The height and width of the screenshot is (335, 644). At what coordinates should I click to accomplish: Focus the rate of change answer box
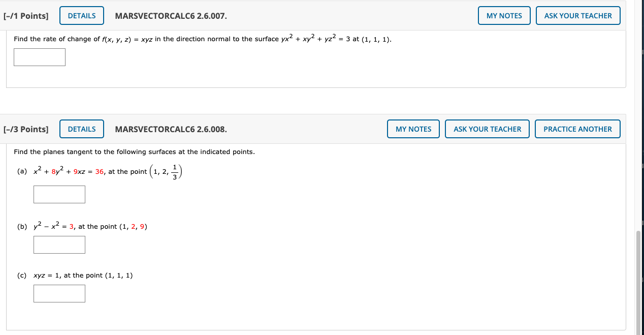tap(40, 57)
